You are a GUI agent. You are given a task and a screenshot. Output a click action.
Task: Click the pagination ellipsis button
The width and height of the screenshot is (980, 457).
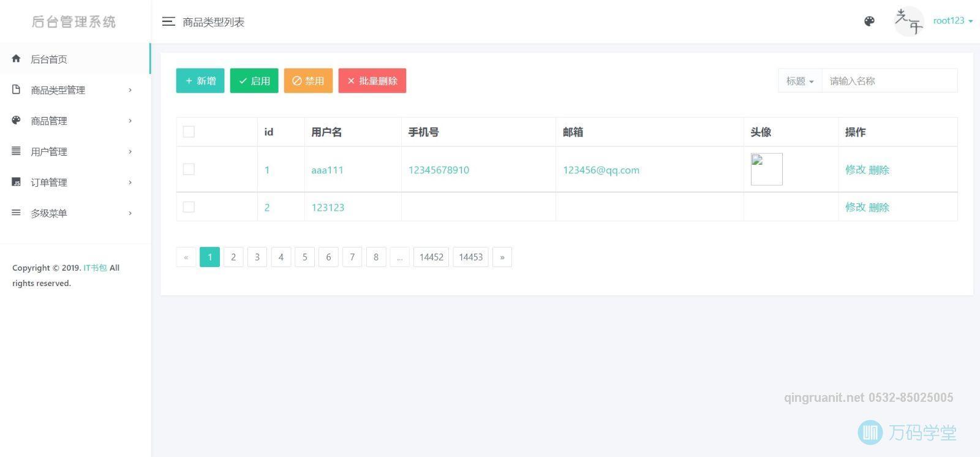pyautogui.click(x=400, y=257)
